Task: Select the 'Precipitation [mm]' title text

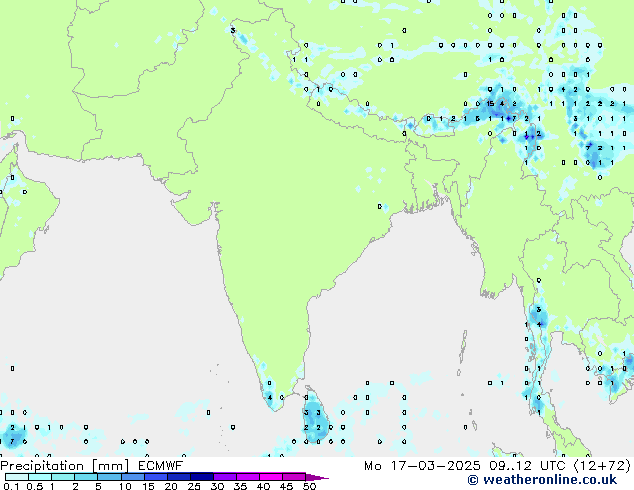Action: [64, 466]
